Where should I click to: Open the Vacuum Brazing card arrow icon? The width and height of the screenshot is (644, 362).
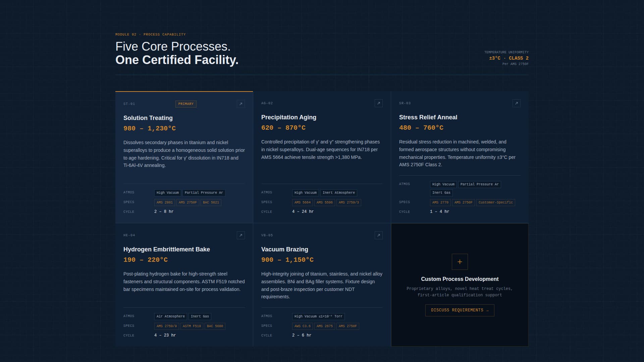[x=378, y=235]
